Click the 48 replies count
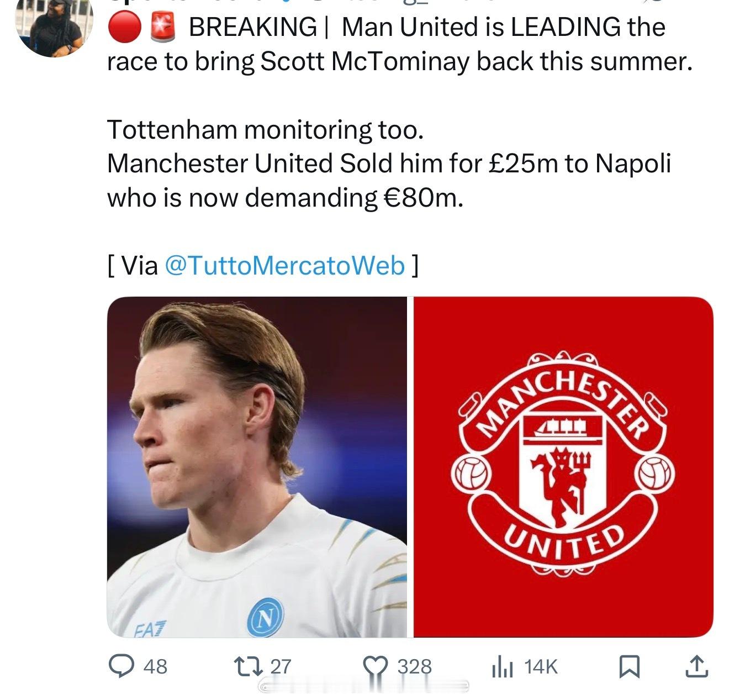This screenshot has width=729, height=700. click(155, 666)
